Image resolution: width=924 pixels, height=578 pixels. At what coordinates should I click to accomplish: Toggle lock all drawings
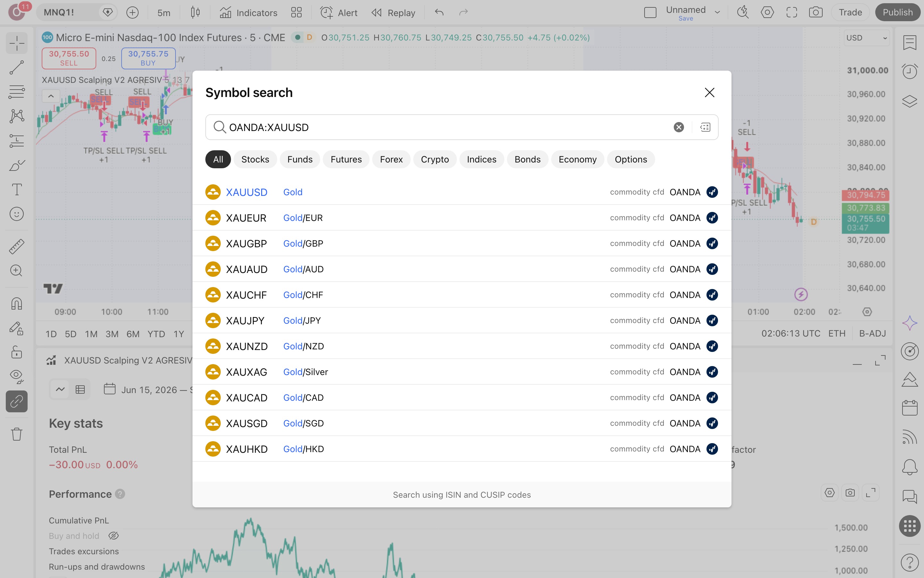[x=16, y=353]
